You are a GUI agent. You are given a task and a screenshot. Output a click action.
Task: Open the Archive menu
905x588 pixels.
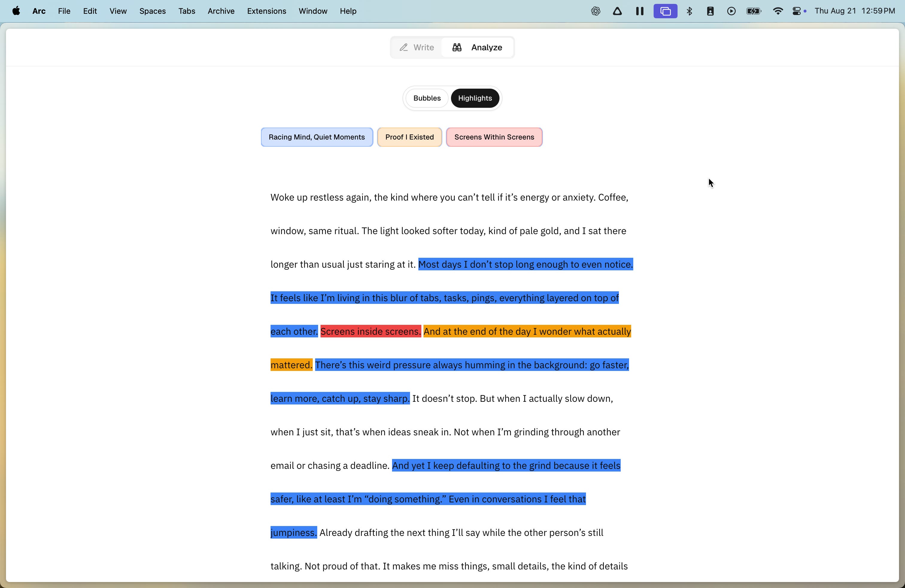tap(221, 11)
